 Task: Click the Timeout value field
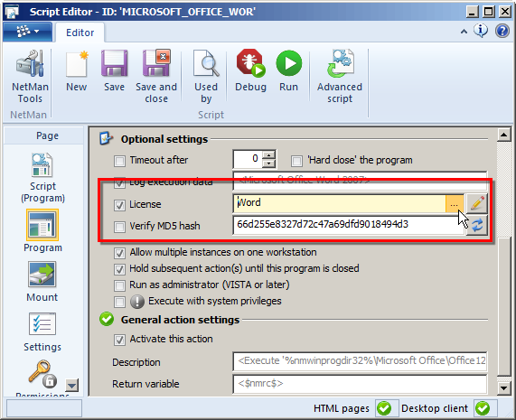(x=249, y=159)
